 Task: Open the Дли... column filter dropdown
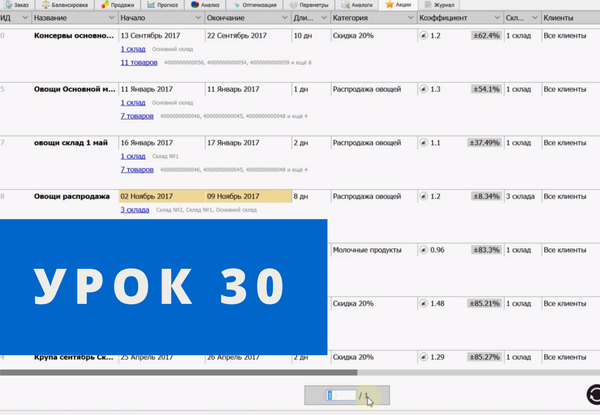324,18
